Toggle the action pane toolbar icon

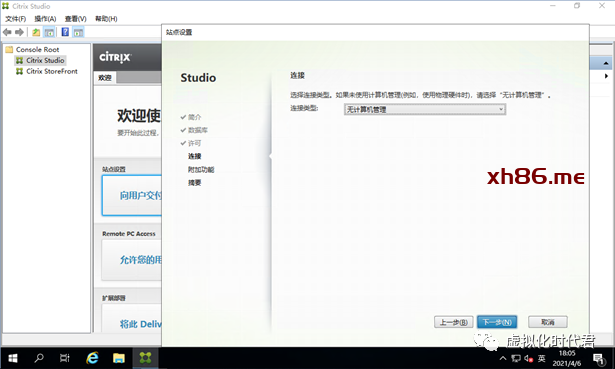point(78,32)
